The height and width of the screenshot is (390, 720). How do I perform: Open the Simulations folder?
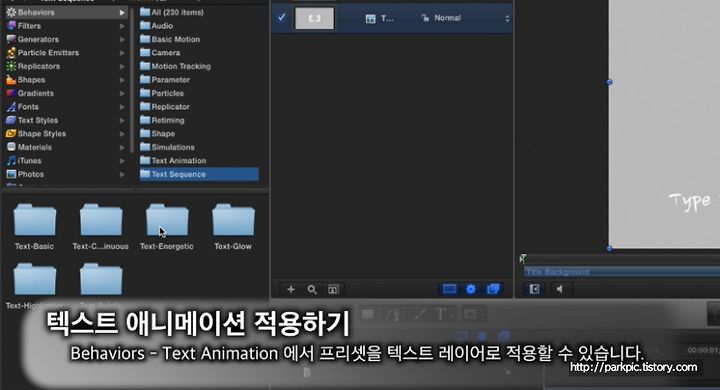[167, 147]
